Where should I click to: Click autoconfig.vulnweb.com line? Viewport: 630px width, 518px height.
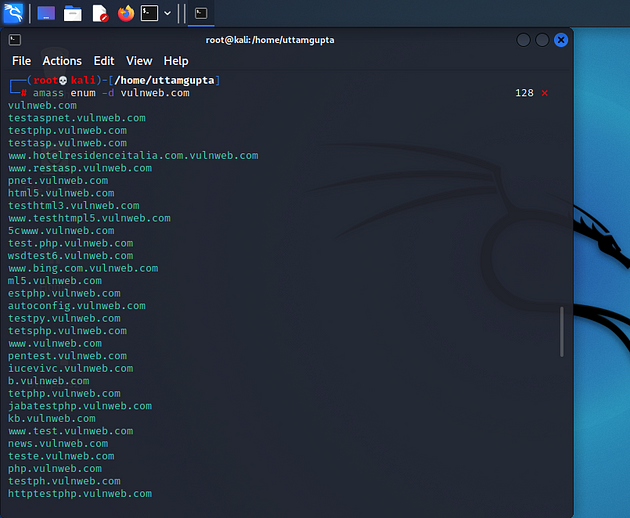77,305
